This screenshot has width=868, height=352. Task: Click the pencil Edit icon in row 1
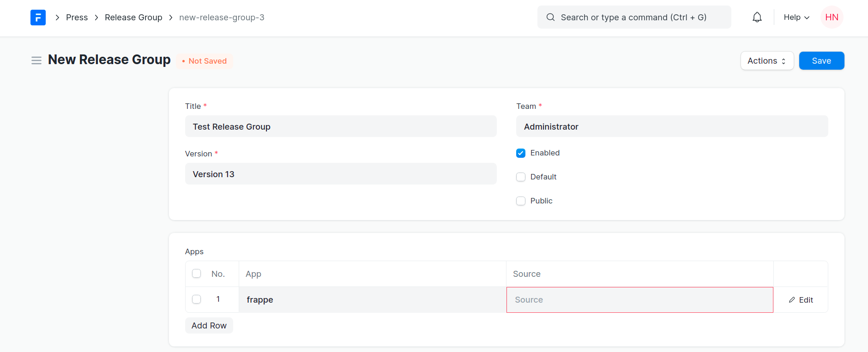792,300
